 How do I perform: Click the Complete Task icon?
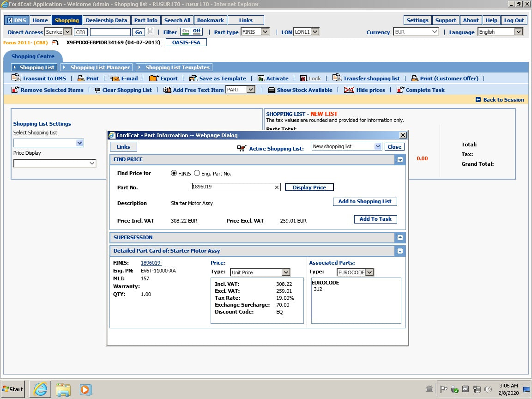point(400,90)
